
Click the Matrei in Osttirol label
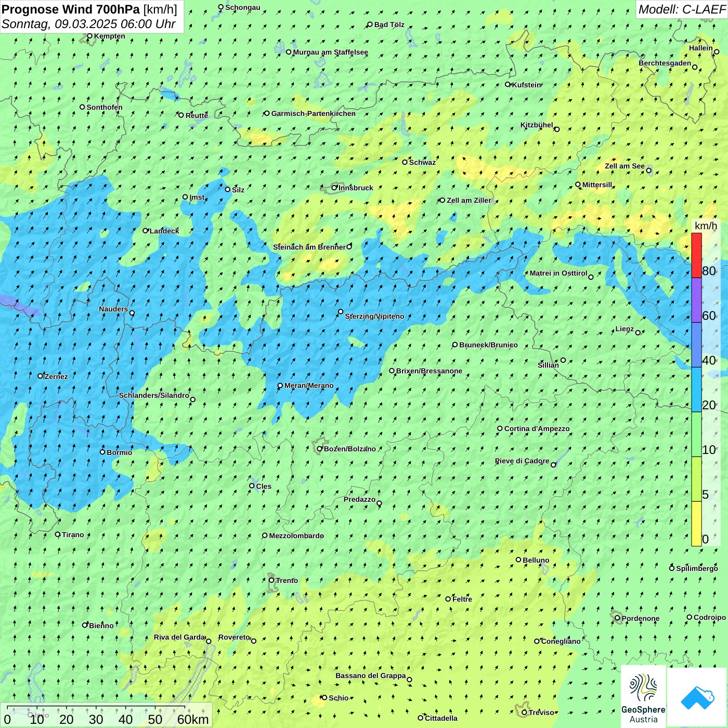click(x=558, y=273)
